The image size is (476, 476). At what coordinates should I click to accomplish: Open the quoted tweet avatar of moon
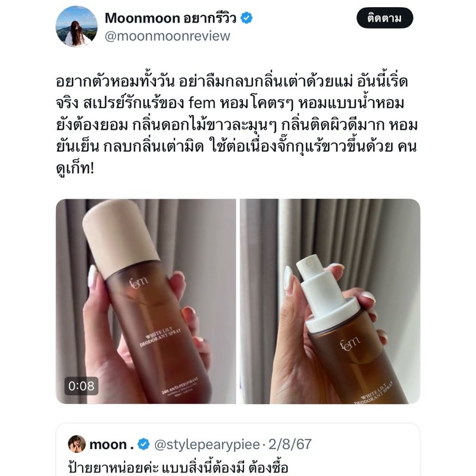[77, 444]
